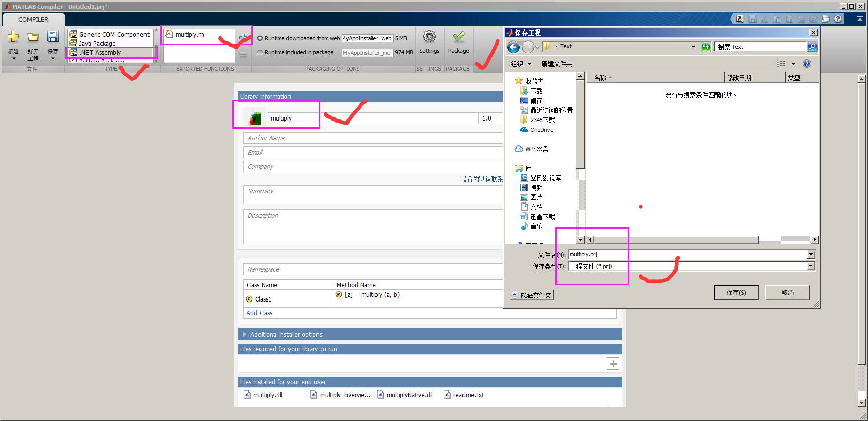Viewport: 868px width, 421px height.
Task: Click the save dialog help icon
Action: [807, 64]
